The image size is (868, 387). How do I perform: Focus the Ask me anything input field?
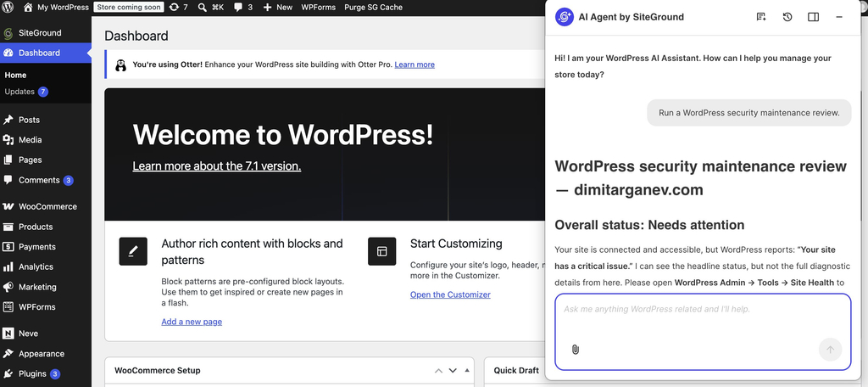(703, 332)
